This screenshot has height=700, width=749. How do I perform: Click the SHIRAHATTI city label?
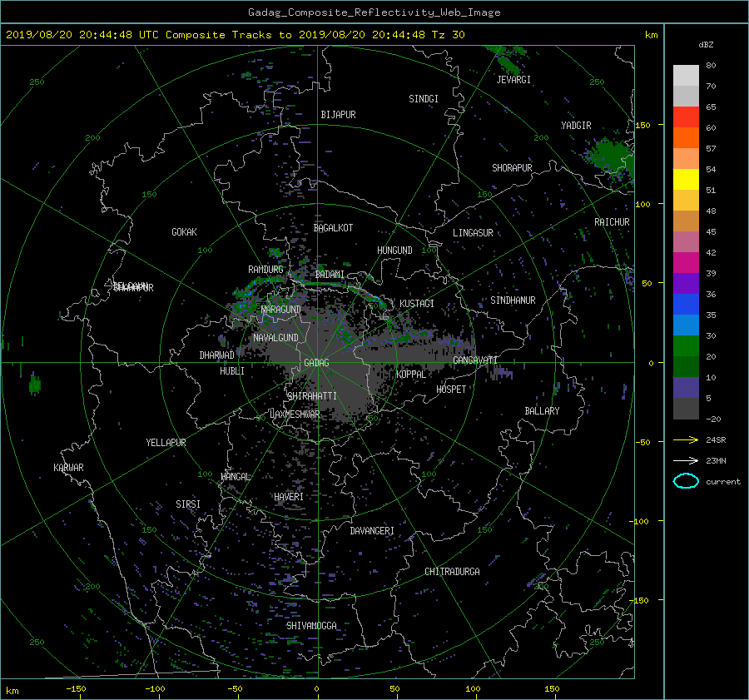tap(312, 396)
